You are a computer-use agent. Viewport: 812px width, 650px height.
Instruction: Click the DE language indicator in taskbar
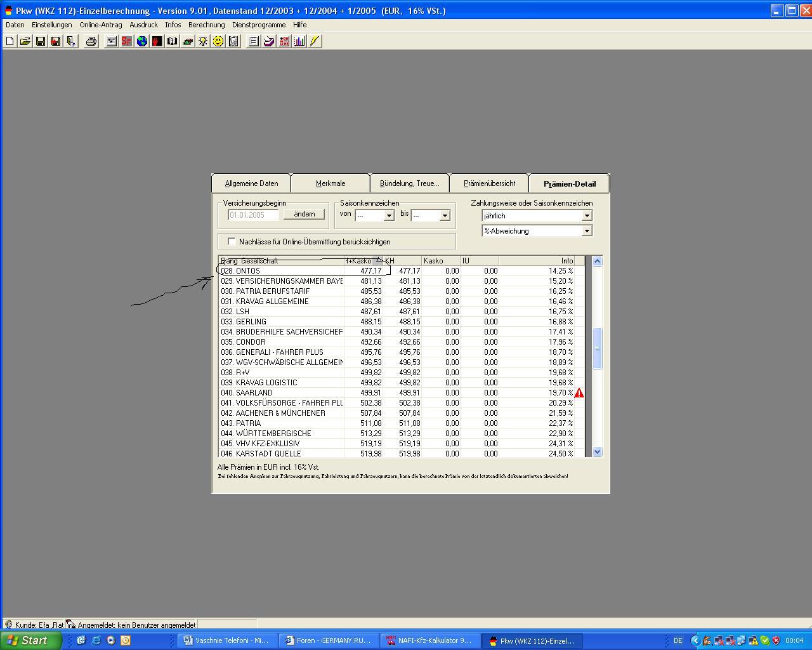678,640
